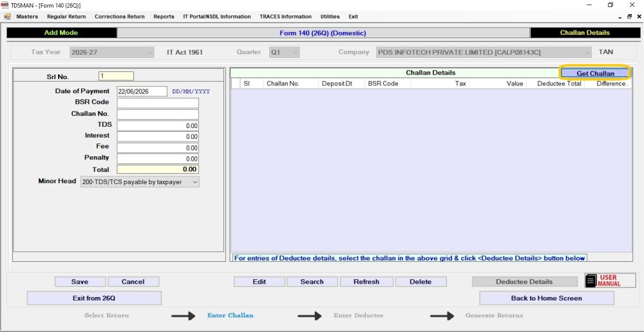The height and width of the screenshot is (332, 644).
Task: Click the Challan No. input field
Action: [x=158, y=114]
